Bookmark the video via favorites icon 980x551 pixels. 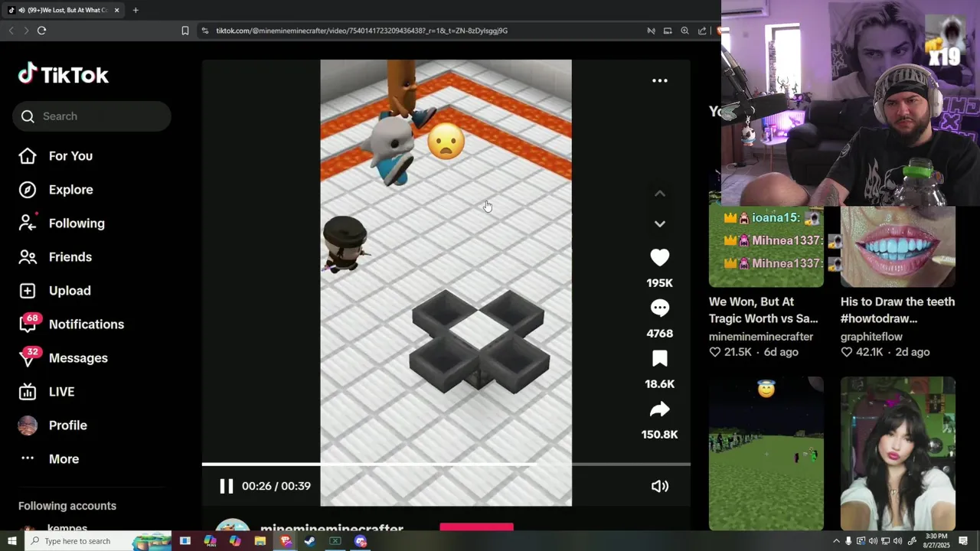tap(659, 359)
